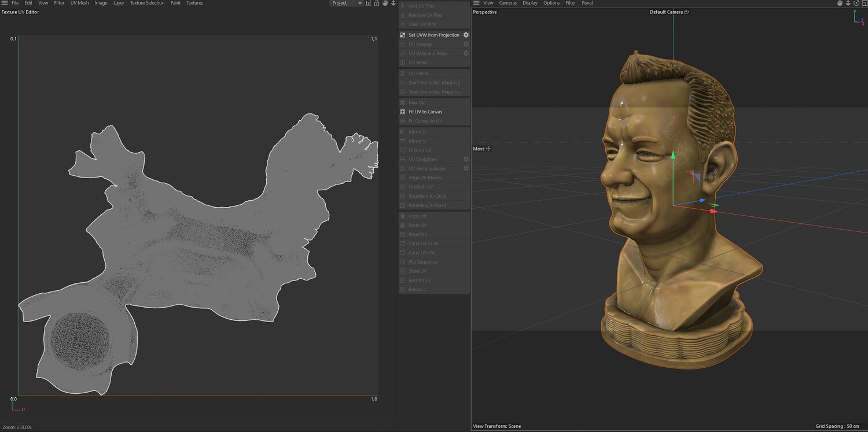868x432 pixels.
Task: Open the UV Mesh menu
Action: pos(79,3)
